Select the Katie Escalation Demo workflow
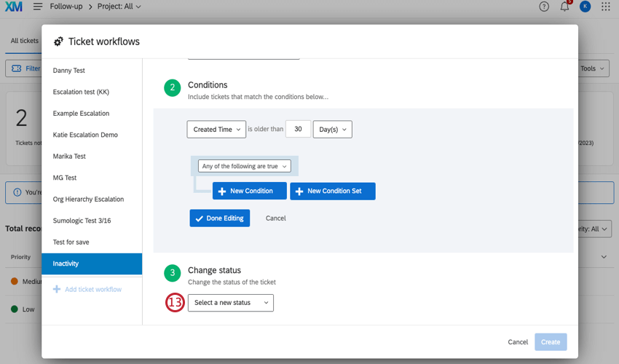619x364 pixels. point(92,135)
